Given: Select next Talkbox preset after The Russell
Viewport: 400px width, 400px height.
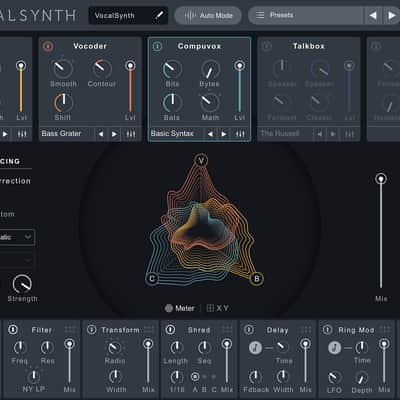Looking at the screenshot, I should click(333, 134).
